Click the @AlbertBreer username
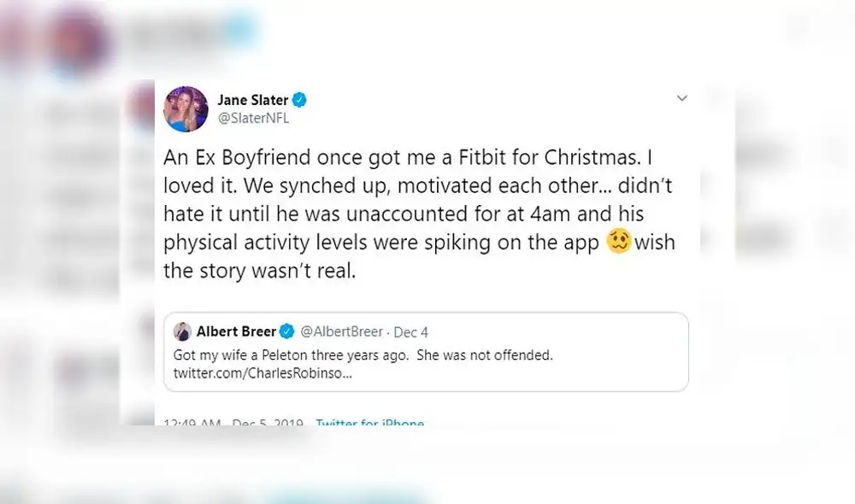The height and width of the screenshot is (504, 855). pos(341,331)
